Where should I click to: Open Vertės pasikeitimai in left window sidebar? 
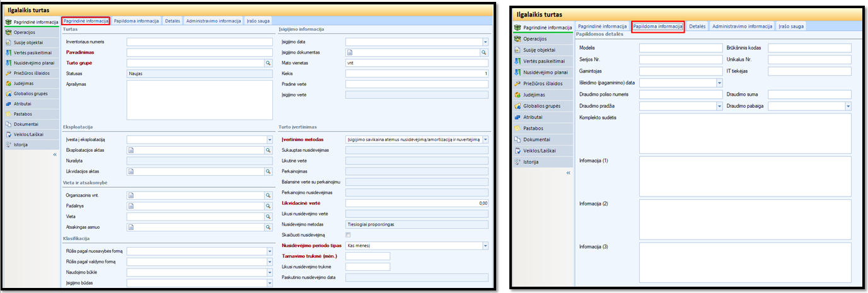coord(32,52)
